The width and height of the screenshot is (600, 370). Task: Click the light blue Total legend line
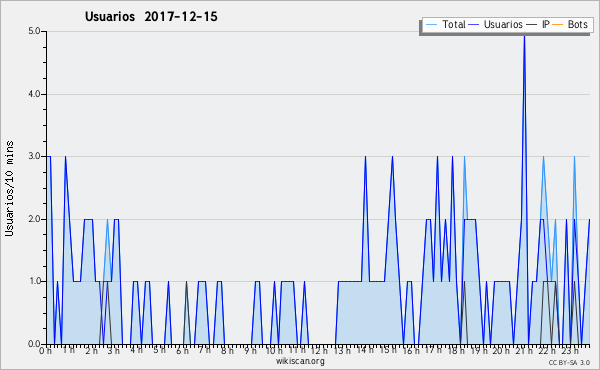point(431,25)
